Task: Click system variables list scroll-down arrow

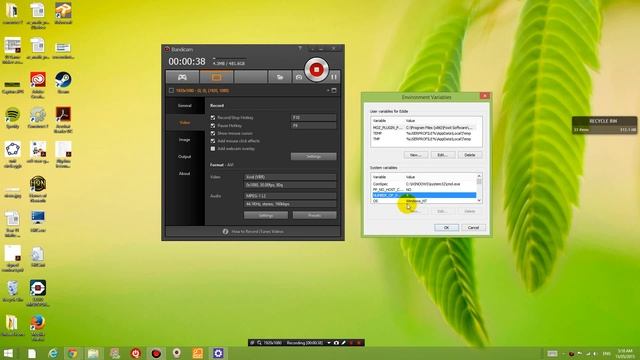Action: (479, 201)
